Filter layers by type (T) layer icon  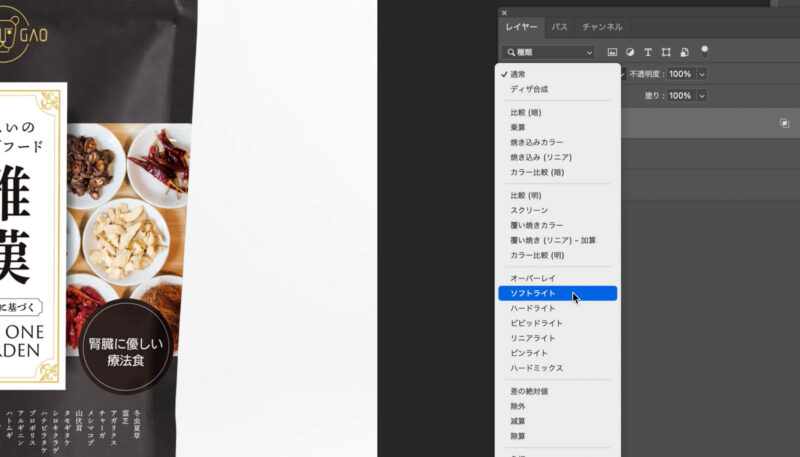[x=648, y=52]
